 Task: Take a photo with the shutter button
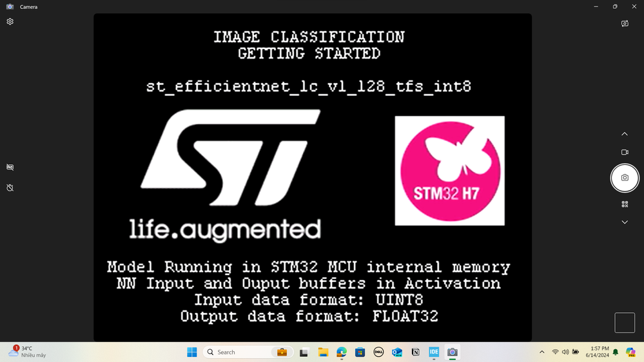pos(625,178)
